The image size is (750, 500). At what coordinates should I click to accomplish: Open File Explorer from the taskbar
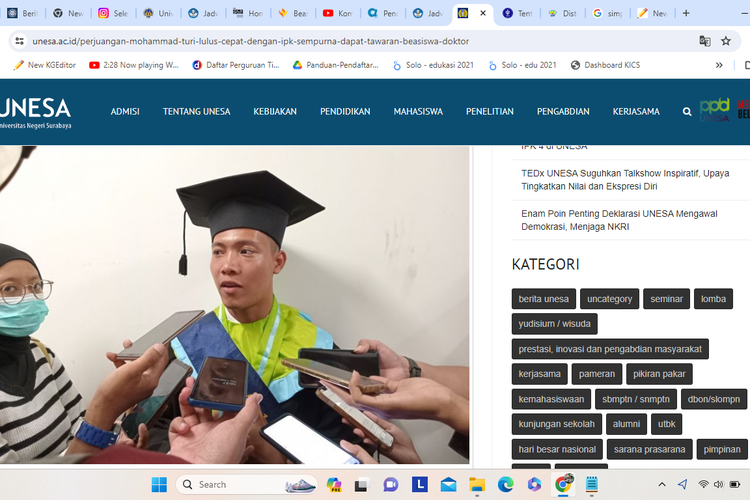pos(478,485)
